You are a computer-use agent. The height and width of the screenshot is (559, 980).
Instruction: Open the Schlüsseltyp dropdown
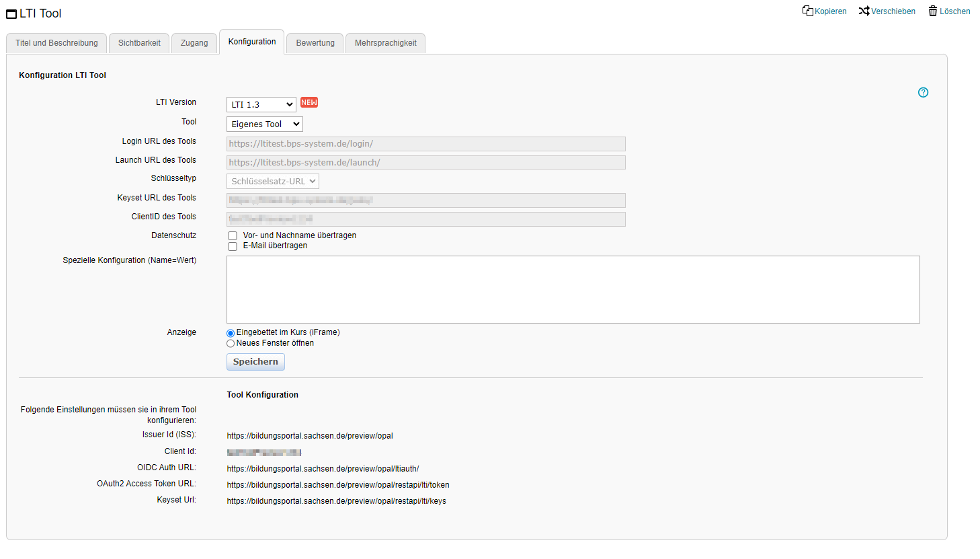point(272,182)
